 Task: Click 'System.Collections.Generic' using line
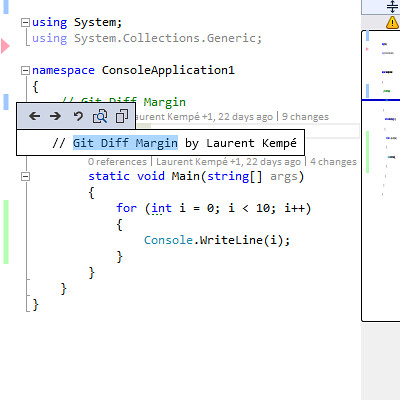coord(168,38)
